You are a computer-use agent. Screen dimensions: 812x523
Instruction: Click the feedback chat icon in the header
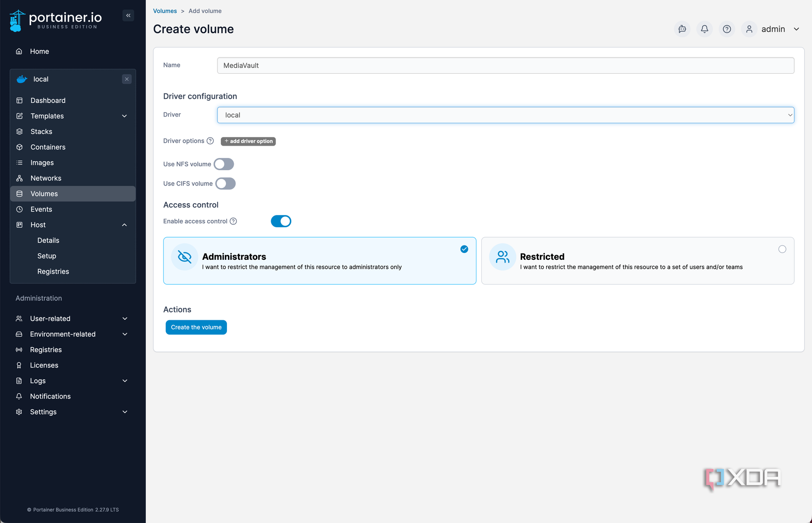[682, 29]
